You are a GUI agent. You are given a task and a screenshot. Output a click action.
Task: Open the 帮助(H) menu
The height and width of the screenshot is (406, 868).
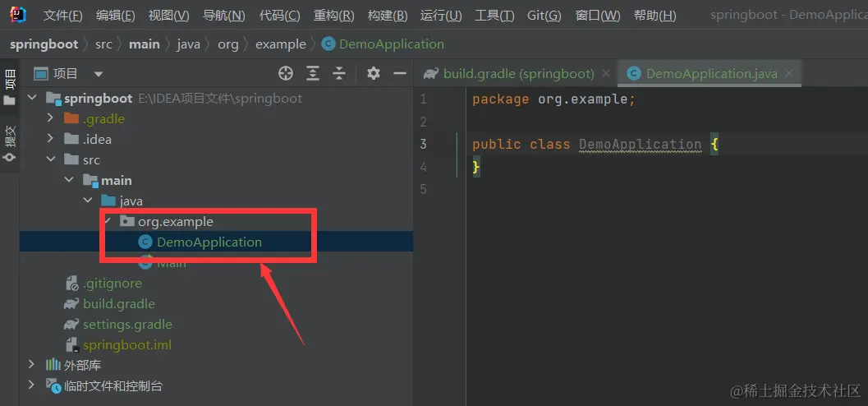pos(654,16)
